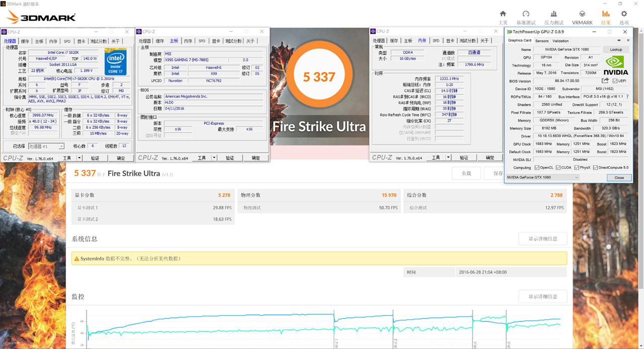Open the 主页 home icon in 3DMark

point(503,14)
